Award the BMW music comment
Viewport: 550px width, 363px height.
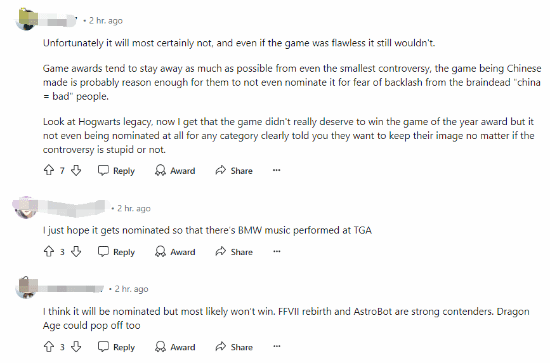tap(175, 251)
